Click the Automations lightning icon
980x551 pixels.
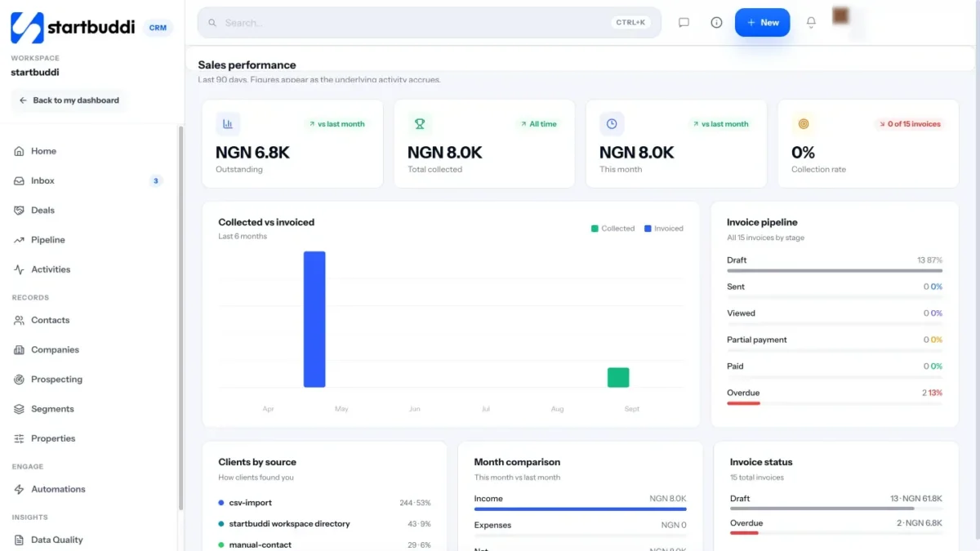coord(19,489)
